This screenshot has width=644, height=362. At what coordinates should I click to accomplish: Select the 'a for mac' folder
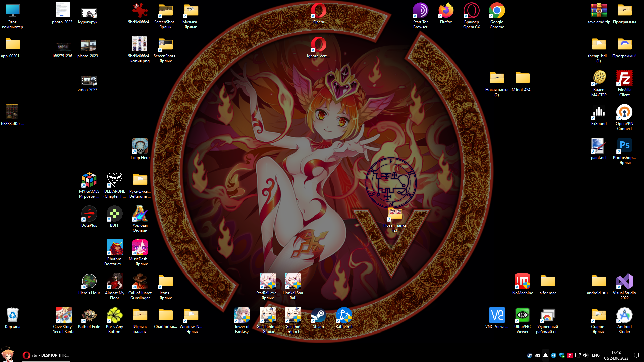[548, 284]
